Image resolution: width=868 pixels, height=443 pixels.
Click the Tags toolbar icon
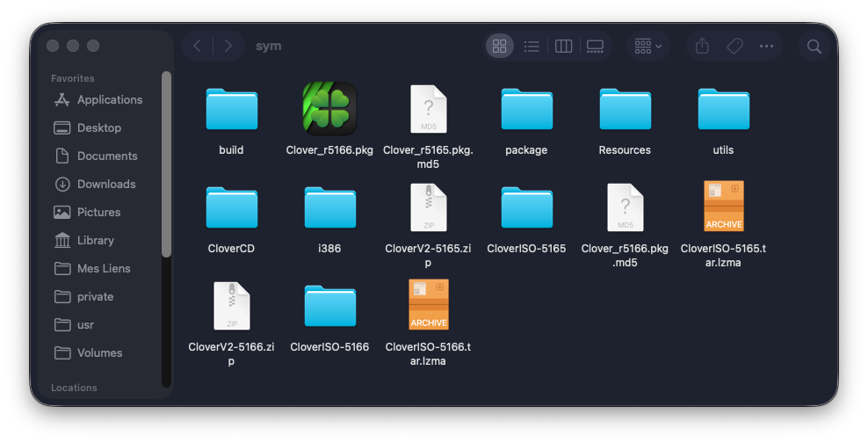pos(734,46)
